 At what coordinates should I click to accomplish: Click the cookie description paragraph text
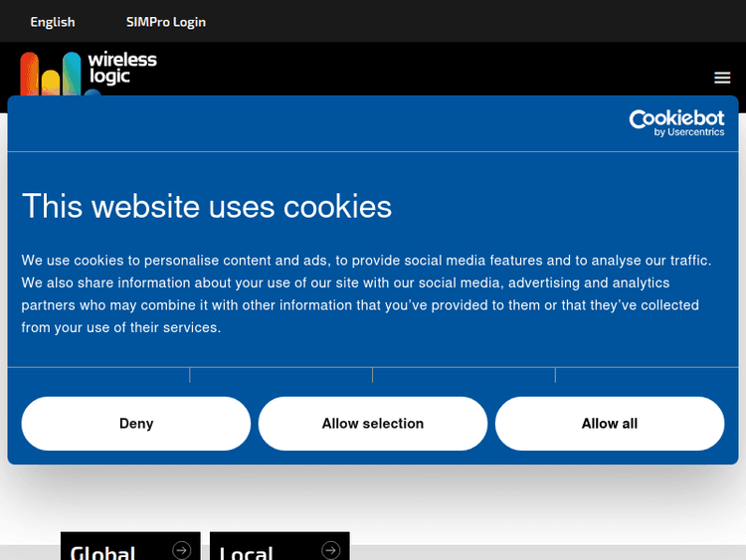pyautogui.click(x=366, y=293)
